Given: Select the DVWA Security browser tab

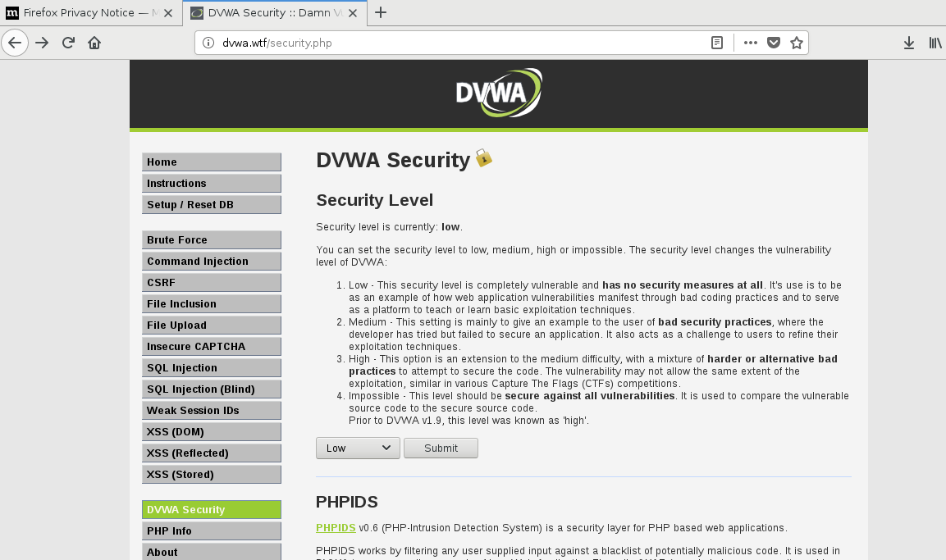Looking at the screenshot, I should pos(275,12).
